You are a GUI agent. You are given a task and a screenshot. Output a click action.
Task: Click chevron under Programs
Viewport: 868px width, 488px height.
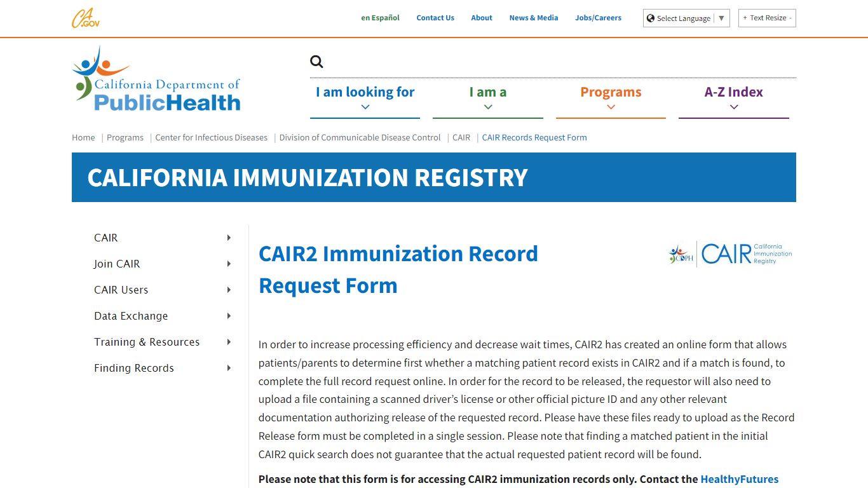611,107
